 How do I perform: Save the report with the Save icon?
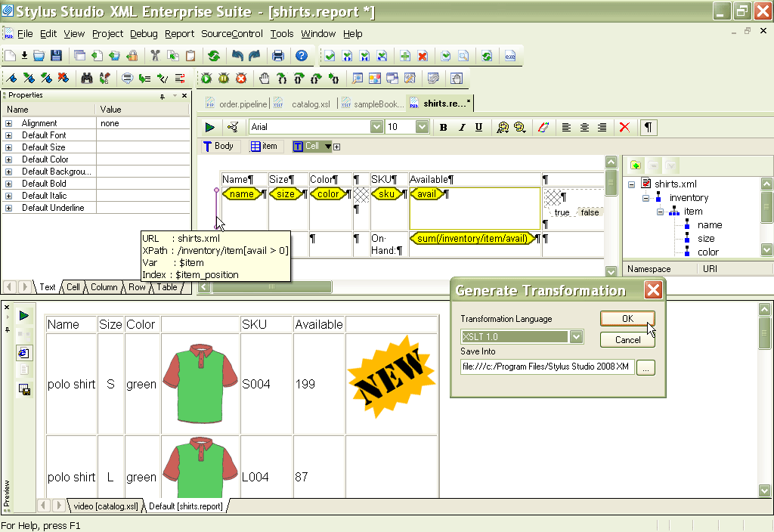coord(56,55)
